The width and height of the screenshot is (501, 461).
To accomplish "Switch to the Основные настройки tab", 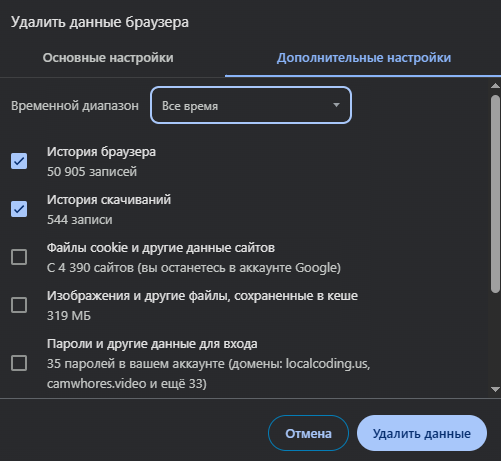I will [108, 58].
